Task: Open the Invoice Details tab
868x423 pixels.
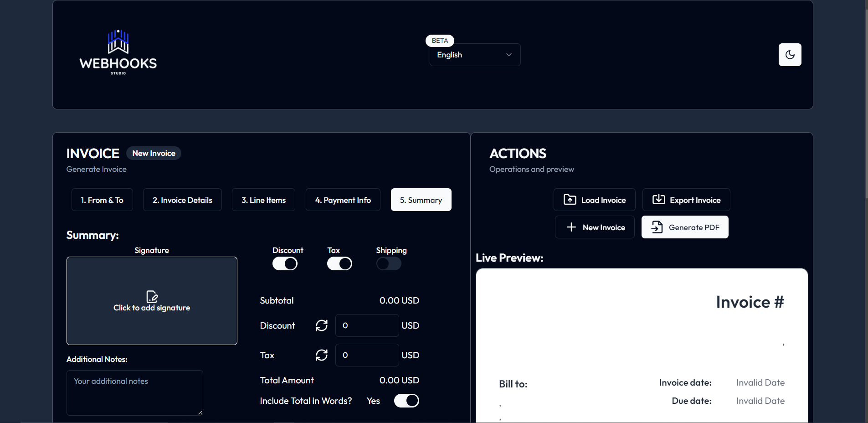Action: 182,200
